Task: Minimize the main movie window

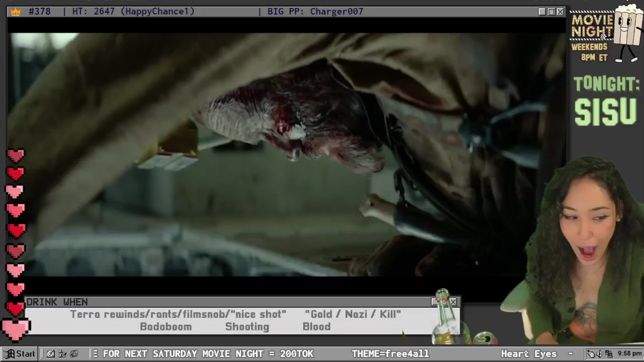Action: click(542, 12)
